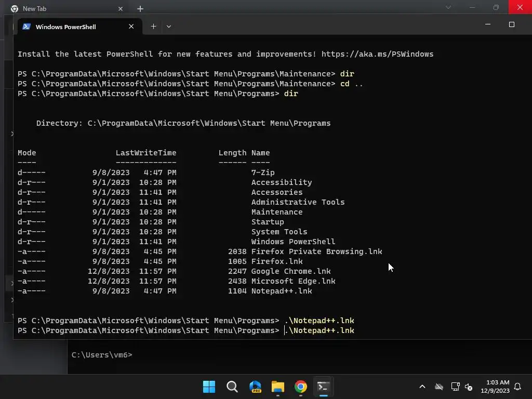
Task: Show hidden system tray icons
Action: point(422,387)
